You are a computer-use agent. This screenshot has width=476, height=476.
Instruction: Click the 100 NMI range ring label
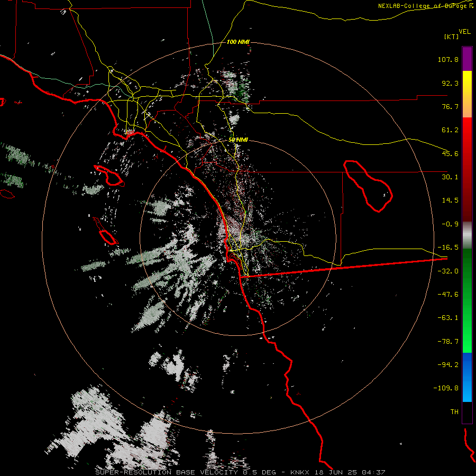pyautogui.click(x=238, y=42)
